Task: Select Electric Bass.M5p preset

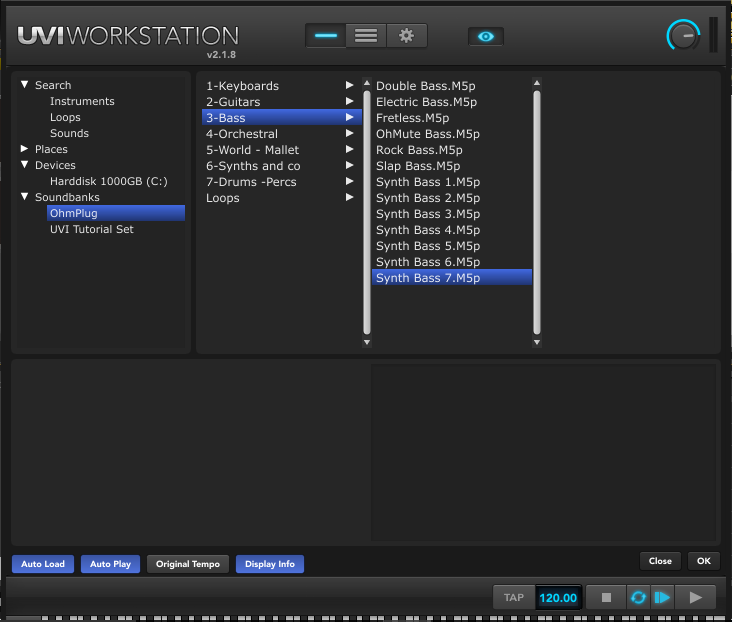Action: (x=451, y=102)
